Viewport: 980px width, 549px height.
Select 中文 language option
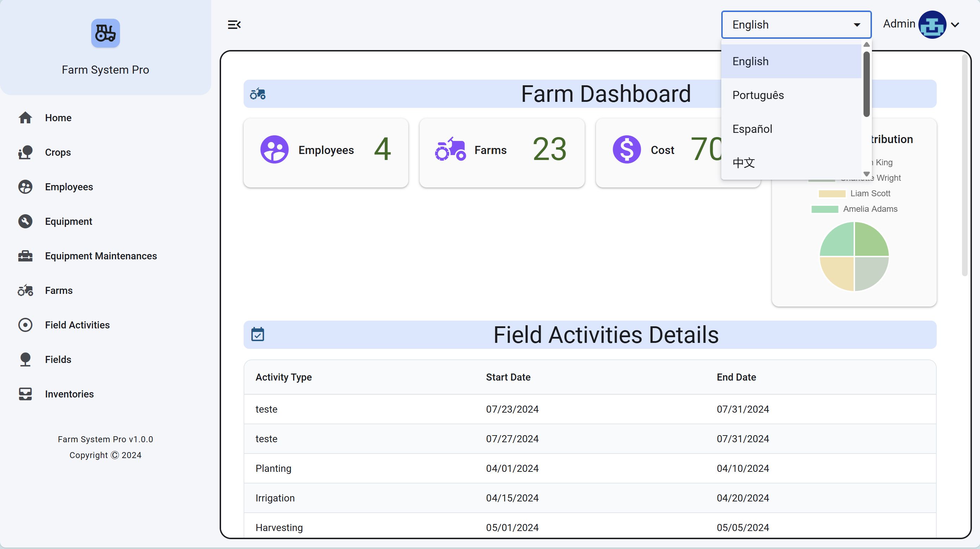(744, 162)
